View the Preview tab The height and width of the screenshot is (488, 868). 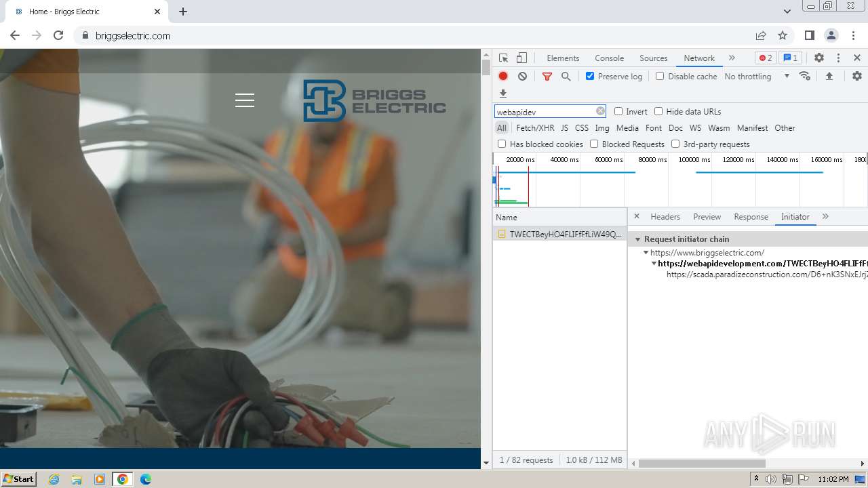707,217
